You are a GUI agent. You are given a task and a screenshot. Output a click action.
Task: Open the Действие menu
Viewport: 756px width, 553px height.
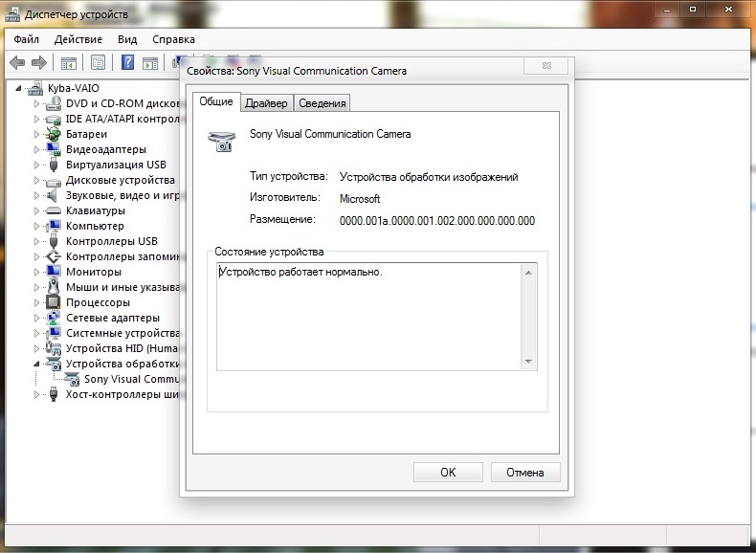point(78,39)
